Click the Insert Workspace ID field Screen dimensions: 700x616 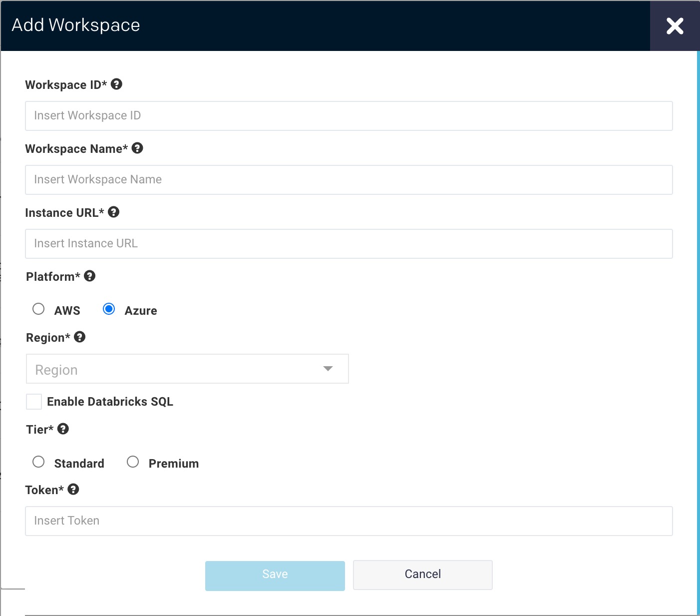tap(349, 115)
